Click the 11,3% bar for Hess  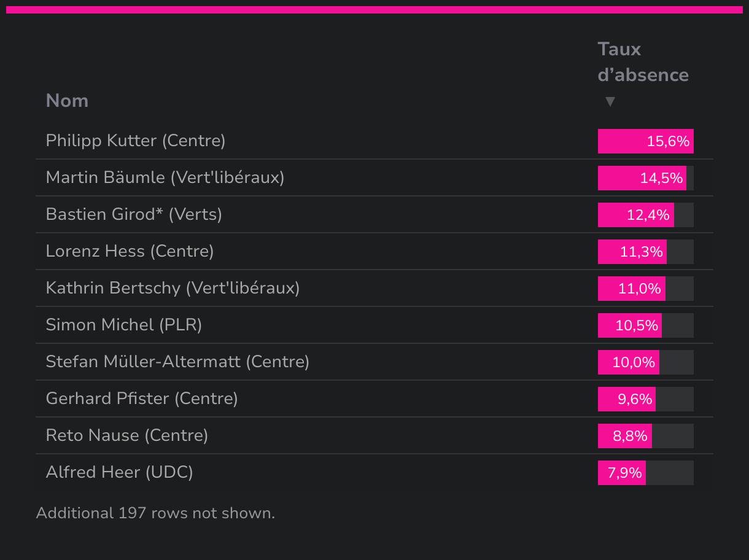click(632, 252)
